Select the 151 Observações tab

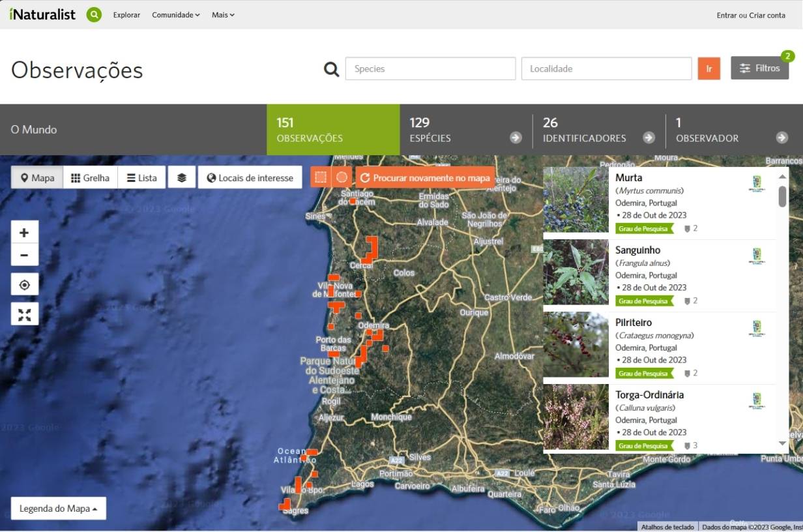coord(333,130)
